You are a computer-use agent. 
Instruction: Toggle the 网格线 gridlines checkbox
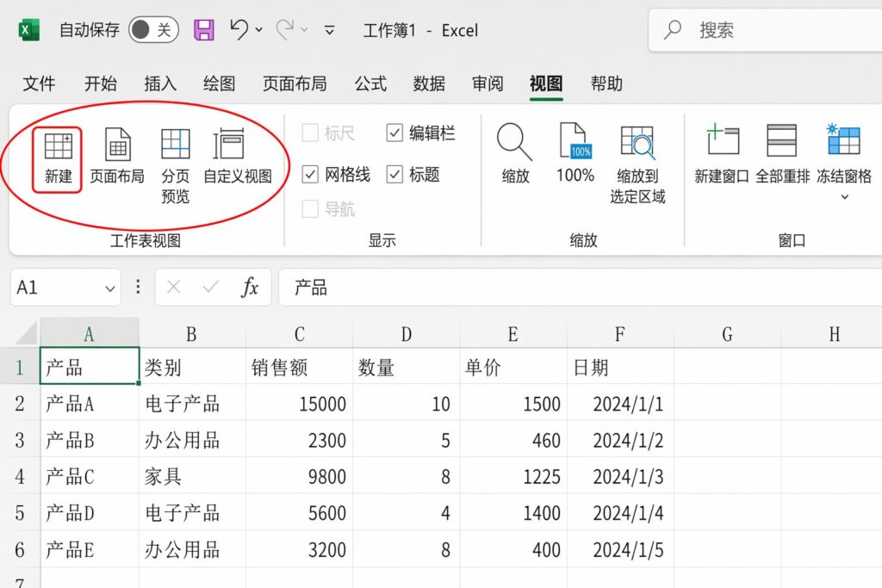[310, 175]
